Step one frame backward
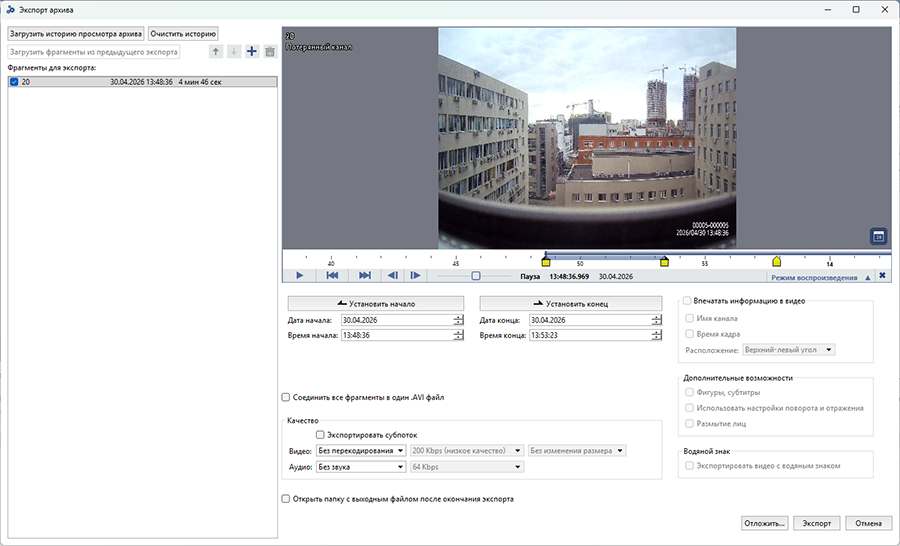Viewport: 900px width, 546px height. tap(393, 276)
